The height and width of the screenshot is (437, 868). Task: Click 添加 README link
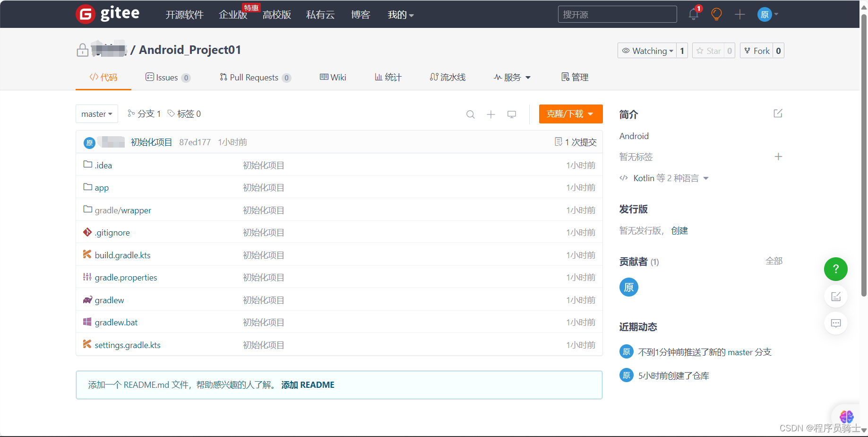pyautogui.click(x=307, y=385)
